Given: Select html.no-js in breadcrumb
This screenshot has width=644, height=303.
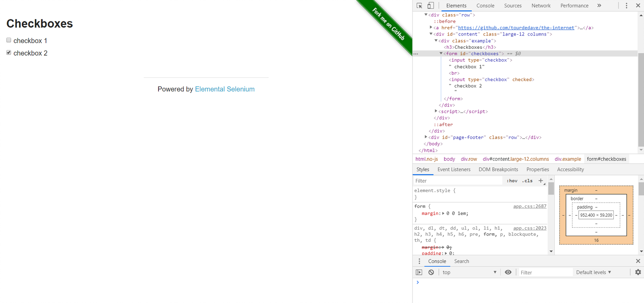Looking at the screenshot, I should pos(427,159).
